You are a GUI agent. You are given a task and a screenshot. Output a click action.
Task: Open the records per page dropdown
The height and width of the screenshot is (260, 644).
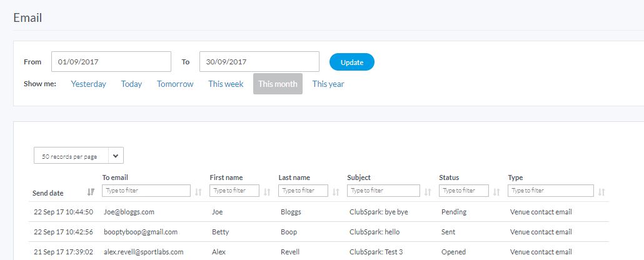(79, 156)
